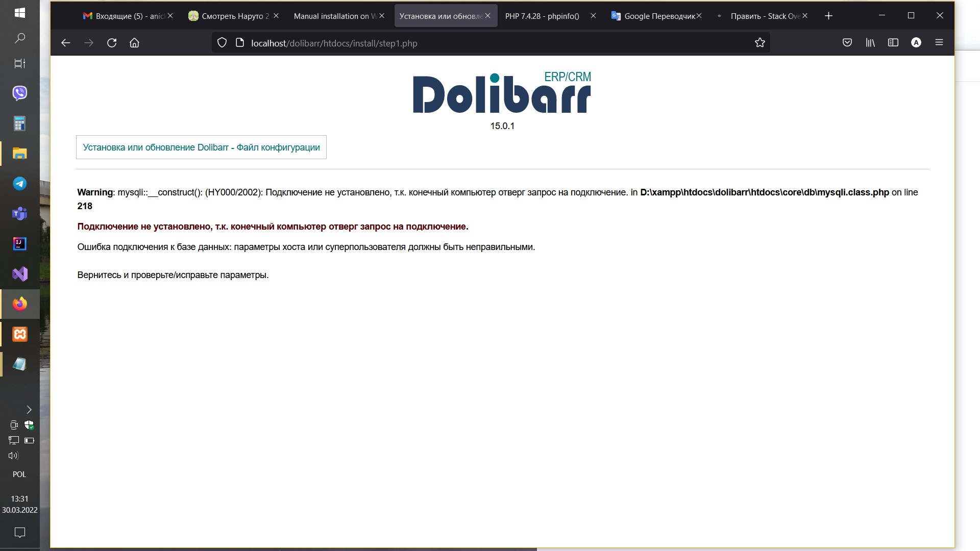
Task: Open the Firefox account menu
Action: [916, 43]
